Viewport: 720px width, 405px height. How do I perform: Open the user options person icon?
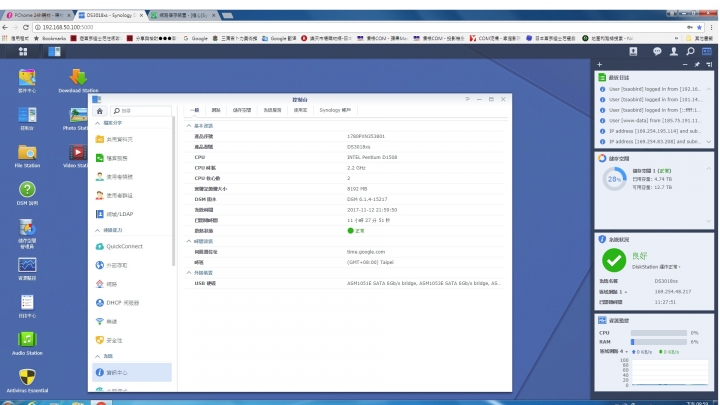coord(674,51)
